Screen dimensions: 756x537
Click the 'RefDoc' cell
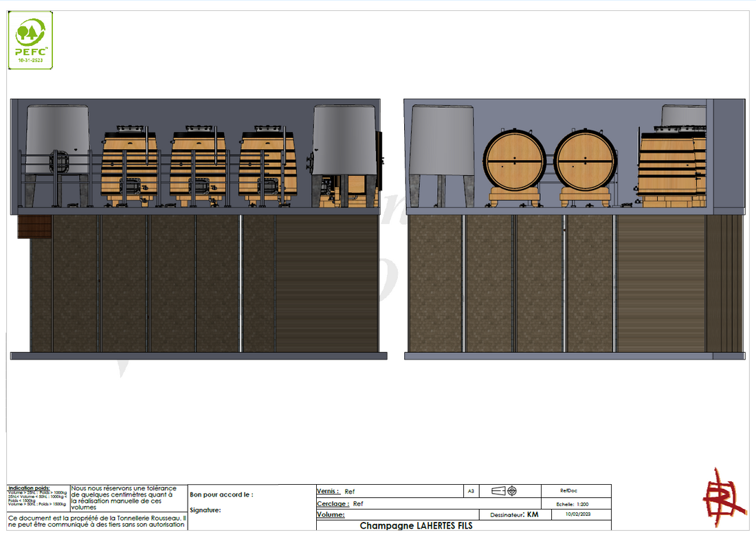tap(576, 491)
